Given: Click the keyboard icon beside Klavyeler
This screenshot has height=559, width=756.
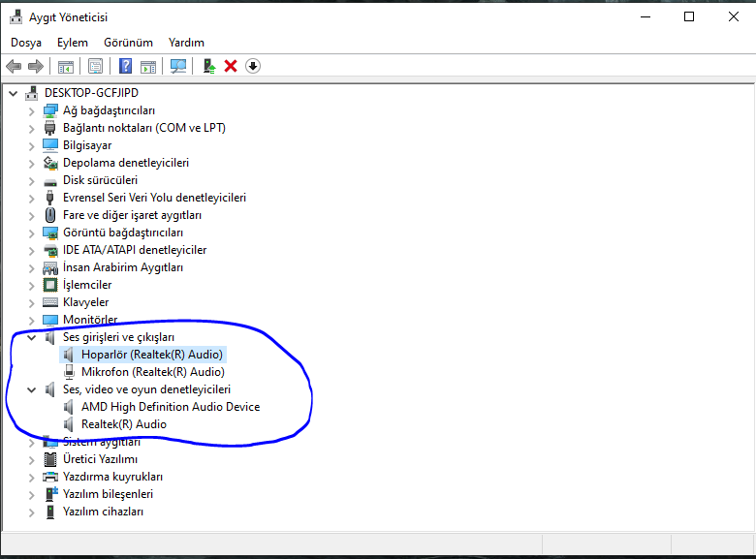Looking at the screenshot, I should click(x=50, y=302).
